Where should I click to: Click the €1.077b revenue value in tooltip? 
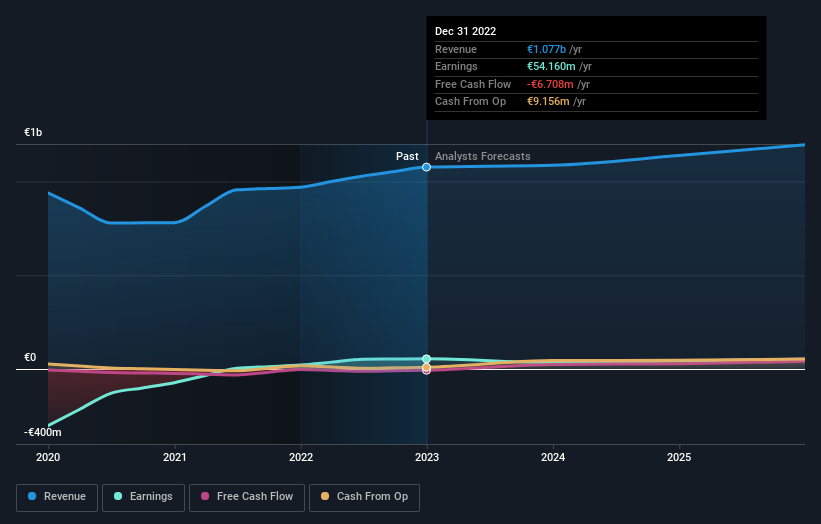pyautogui.click(x=546, y=49)
